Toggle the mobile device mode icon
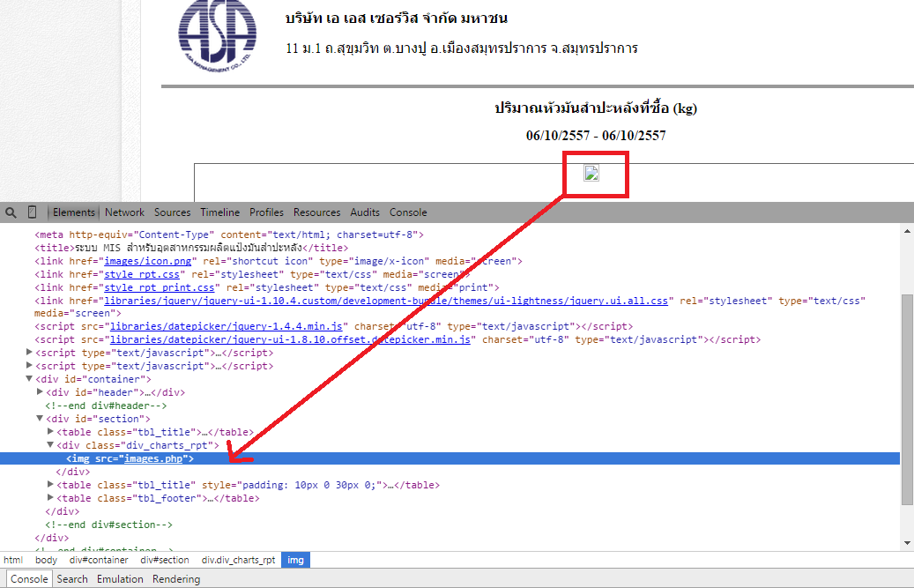 (32, 212)
